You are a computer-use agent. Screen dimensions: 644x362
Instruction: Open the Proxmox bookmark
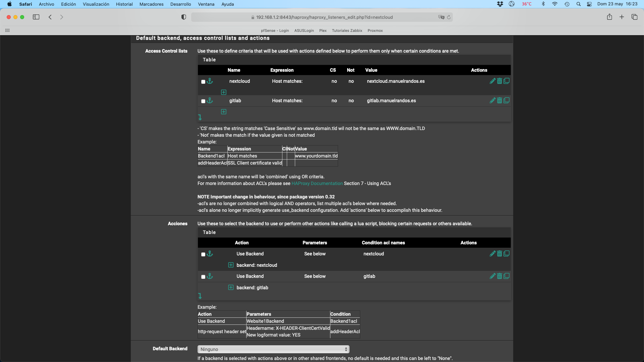coord(375,31)
